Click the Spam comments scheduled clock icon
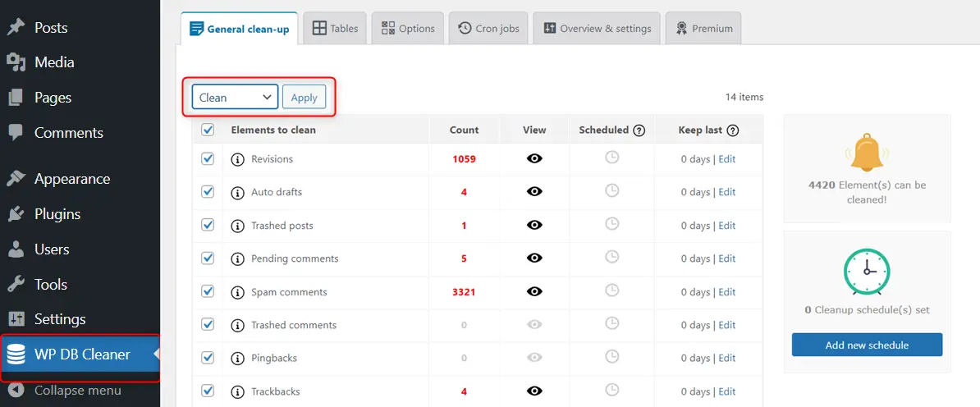Image resolution: width=980 pixels, height=407 pixels. tap(611, 290)
